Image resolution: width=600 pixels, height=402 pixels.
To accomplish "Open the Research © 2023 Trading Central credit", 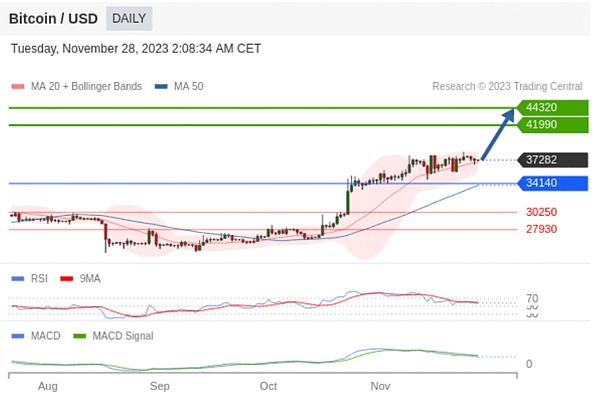I will [507, 87].
